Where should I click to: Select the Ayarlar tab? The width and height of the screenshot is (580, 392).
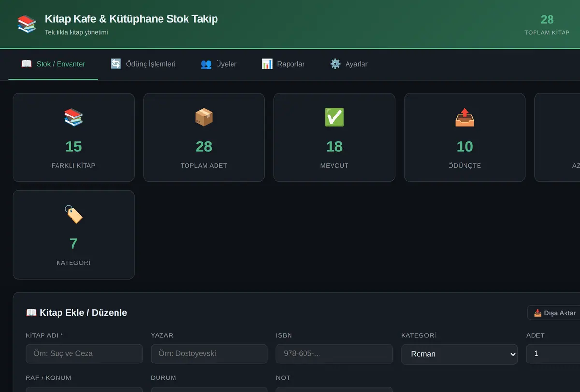click(x=349, y=64)
